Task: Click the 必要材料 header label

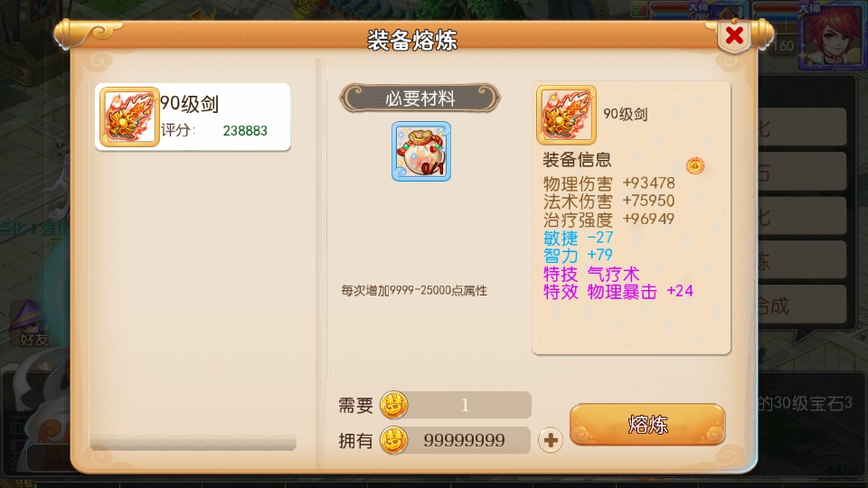Action: pos(420,99)
